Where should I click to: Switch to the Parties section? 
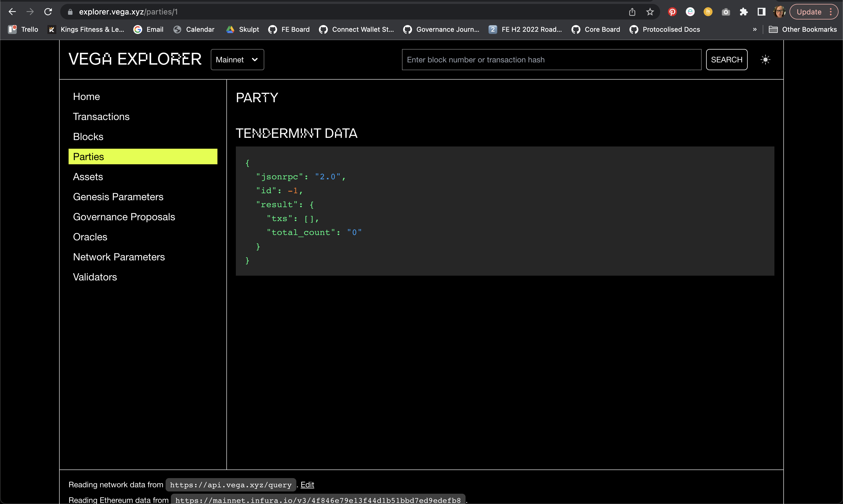point(88,156)
